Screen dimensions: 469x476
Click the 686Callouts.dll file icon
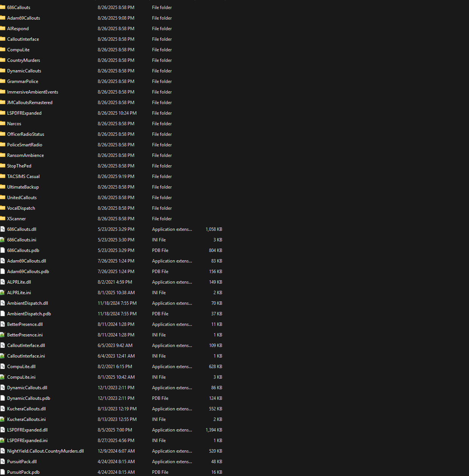(2, 229)
